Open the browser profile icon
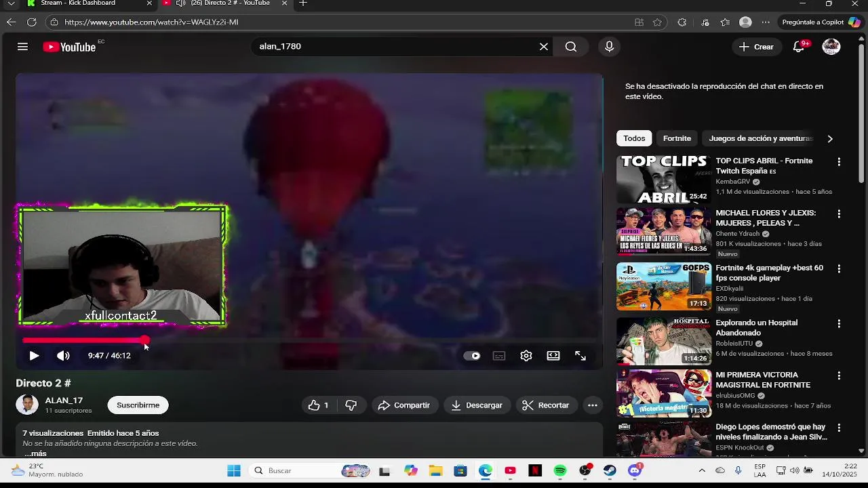 point(745,22)
